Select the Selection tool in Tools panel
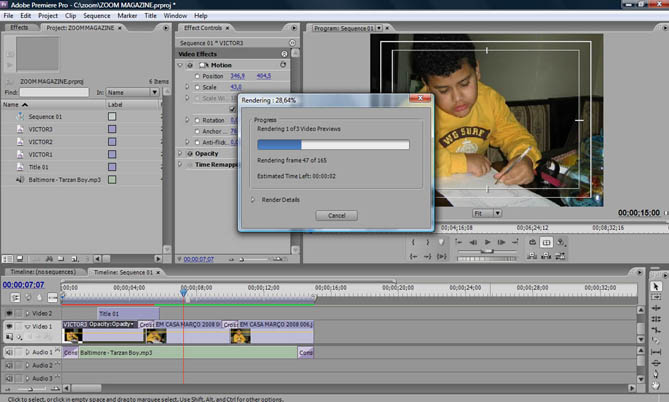The height and width of the screenshot is (402, 669). pos(656,286)
